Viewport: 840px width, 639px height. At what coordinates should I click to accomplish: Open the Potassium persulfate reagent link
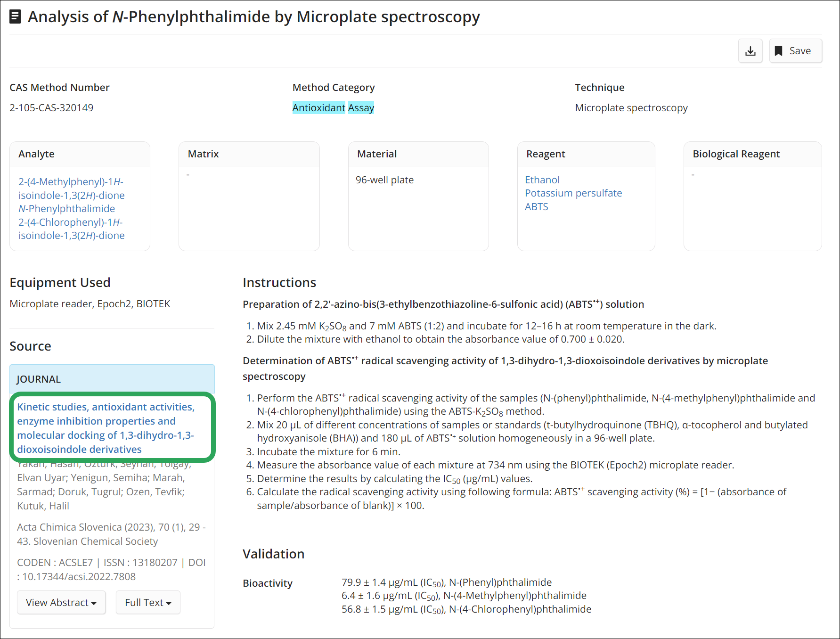tap(573, 193)
